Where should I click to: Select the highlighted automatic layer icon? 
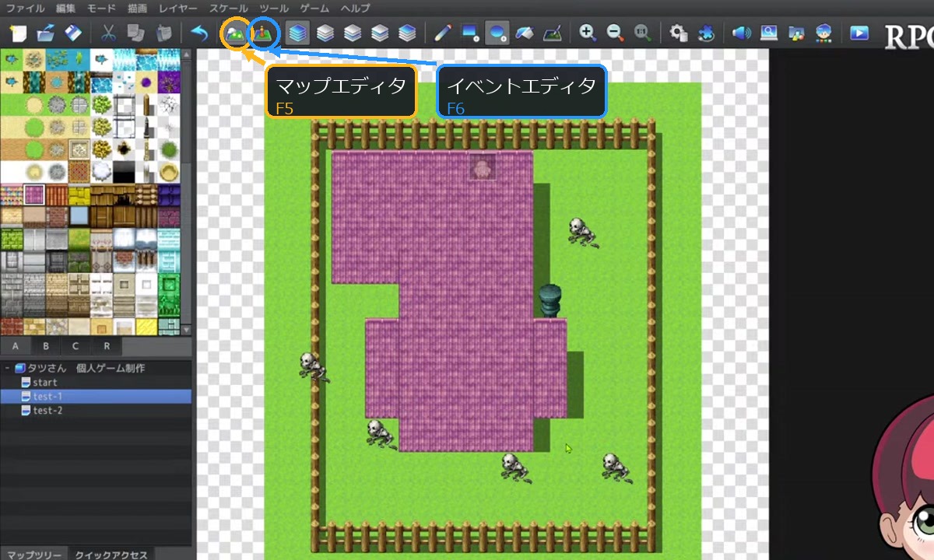[x=298, y=33]
